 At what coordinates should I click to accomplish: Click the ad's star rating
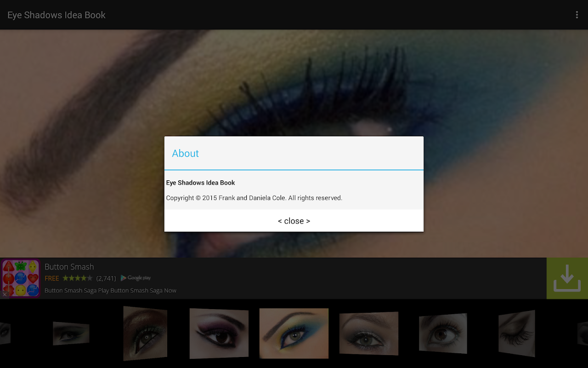[78, 278]
